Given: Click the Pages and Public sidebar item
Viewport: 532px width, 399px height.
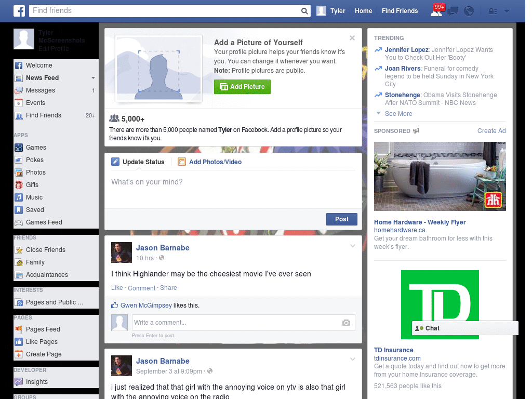Looking at the screenshot, I should tap(54, 302).
